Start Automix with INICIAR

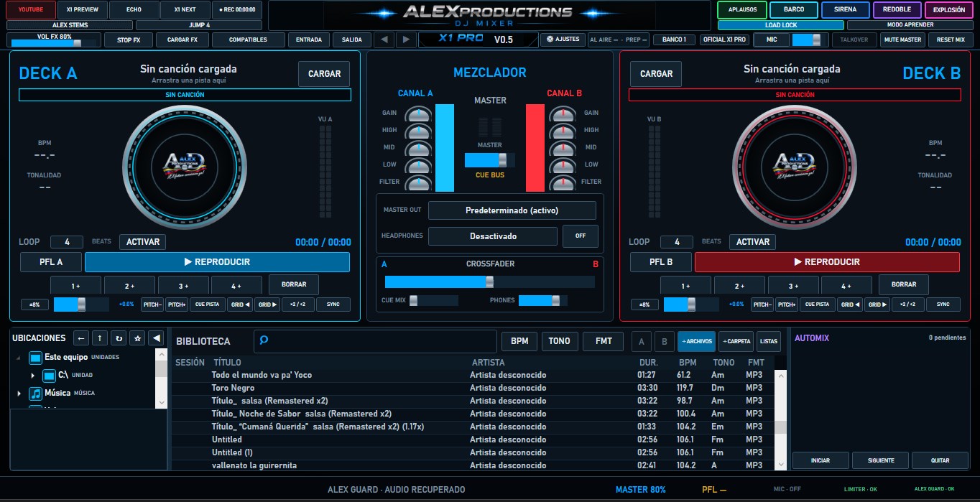pos(820,460)
